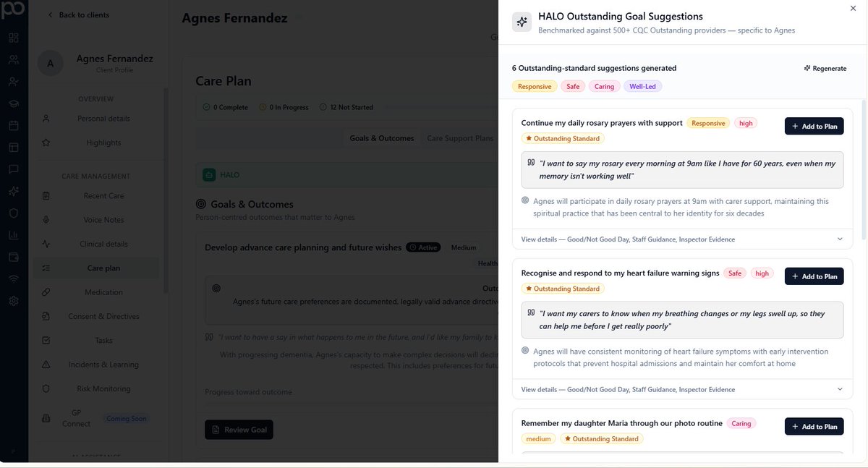Open GP Connect in the client sidebar
The image size is (868, 468).
click(76, 418)
